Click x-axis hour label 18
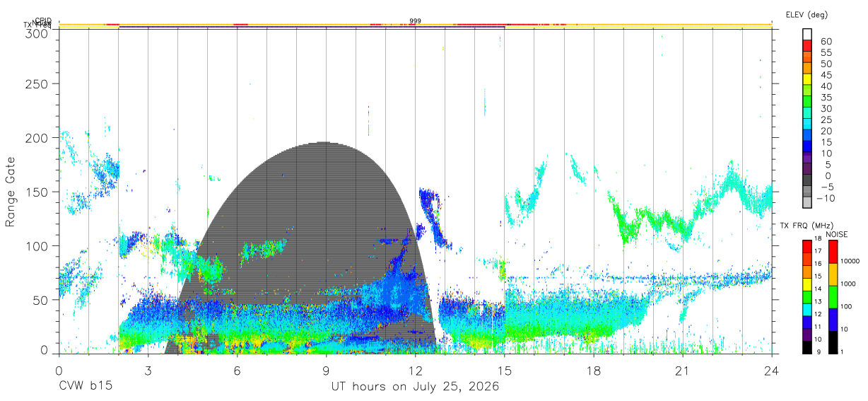Image resolution: width=868 pixels, height=401 pixels. 593,370
